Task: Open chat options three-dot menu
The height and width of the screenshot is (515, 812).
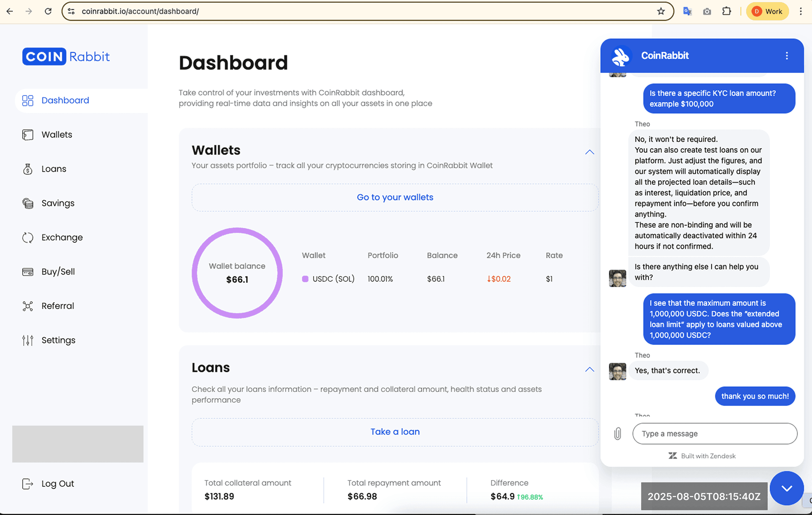Action: click(x=787, y=56)
